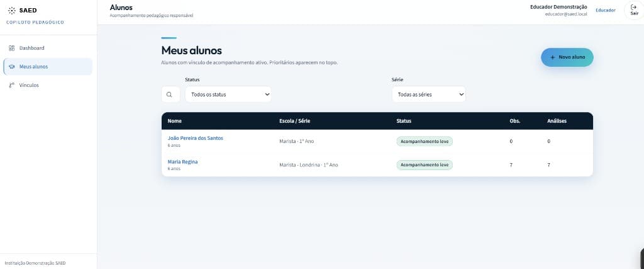Screen dimensions: 644x269
Task: Click the Status column header
Action: (404, 121)
